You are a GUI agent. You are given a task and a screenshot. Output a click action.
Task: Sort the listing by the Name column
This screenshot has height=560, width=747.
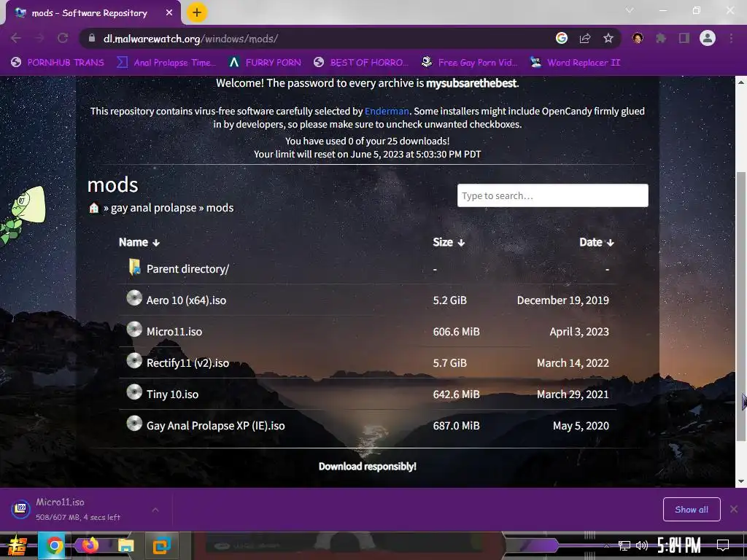tap(139, 242)
